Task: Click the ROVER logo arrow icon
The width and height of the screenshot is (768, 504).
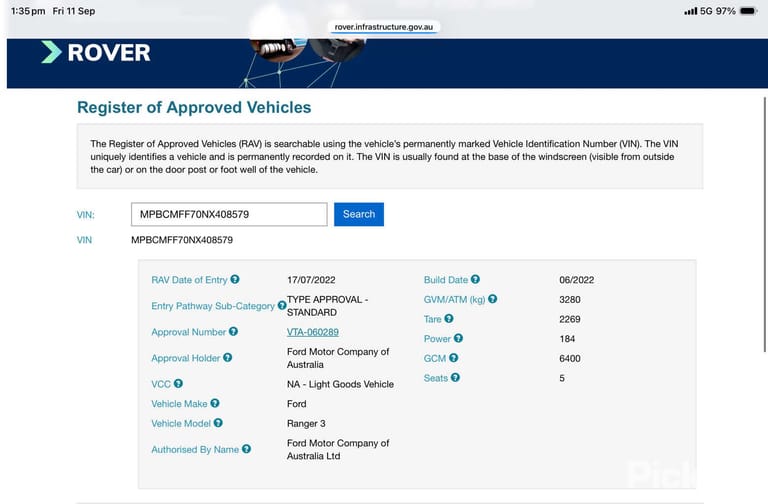Action: point(51,52)
